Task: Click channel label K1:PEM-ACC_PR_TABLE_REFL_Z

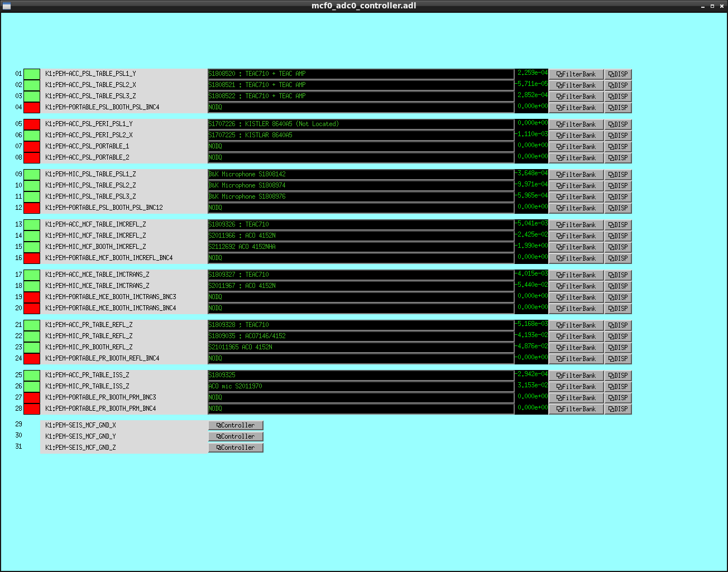Action: pyautogui.click(x=89, y=325)
